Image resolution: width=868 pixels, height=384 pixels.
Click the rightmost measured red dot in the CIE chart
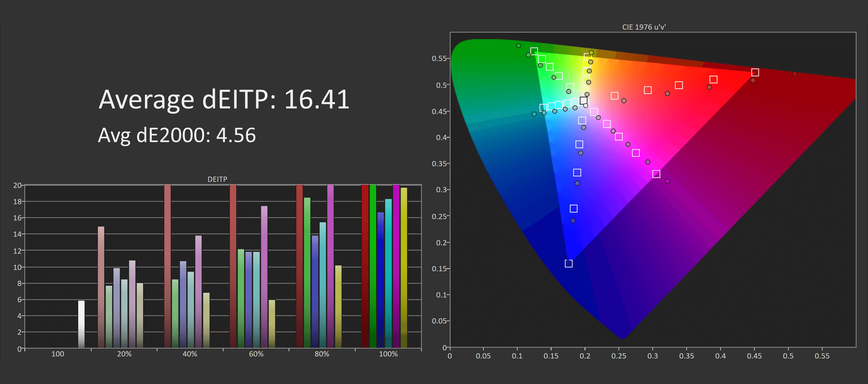795,74
